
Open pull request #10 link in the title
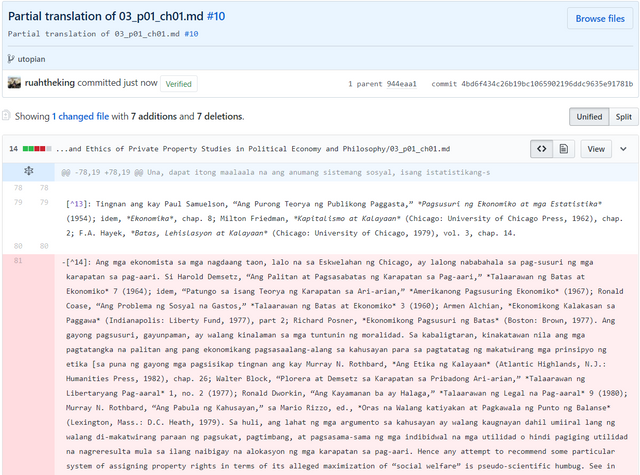[x=216, y=16]
